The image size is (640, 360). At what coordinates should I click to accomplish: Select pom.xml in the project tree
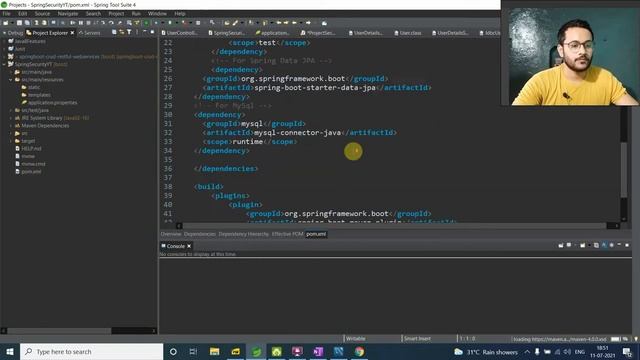(x=28, y=171)
